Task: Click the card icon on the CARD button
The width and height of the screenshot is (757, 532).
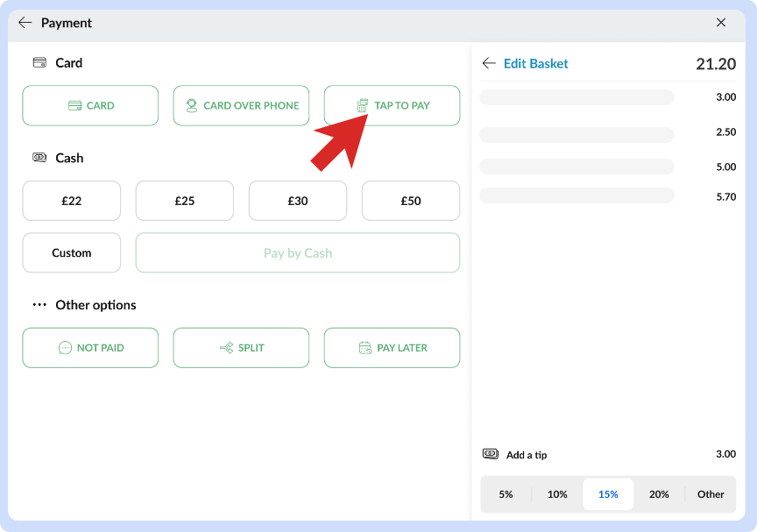Action: (75, 106)
